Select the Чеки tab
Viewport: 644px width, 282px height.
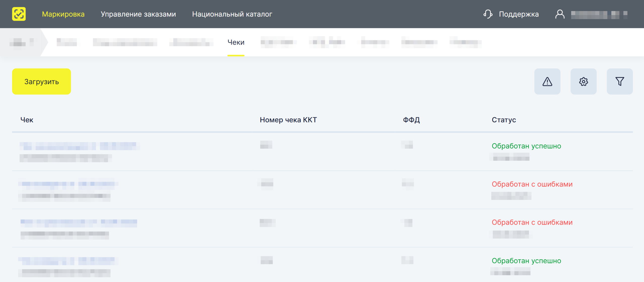[x=236, y=42]
